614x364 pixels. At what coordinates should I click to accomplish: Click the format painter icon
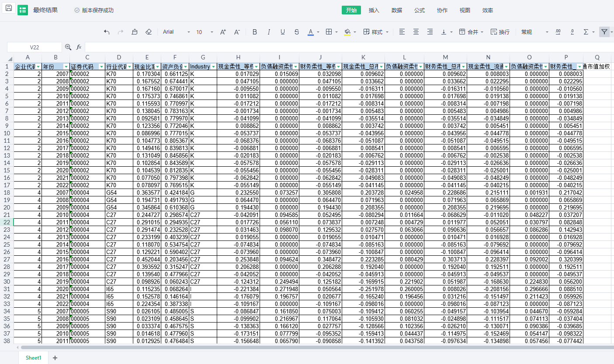click(135, 32)
